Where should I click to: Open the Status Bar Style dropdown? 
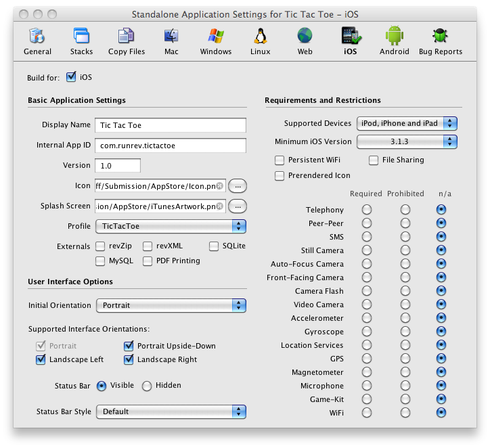[x=171, y=411]
